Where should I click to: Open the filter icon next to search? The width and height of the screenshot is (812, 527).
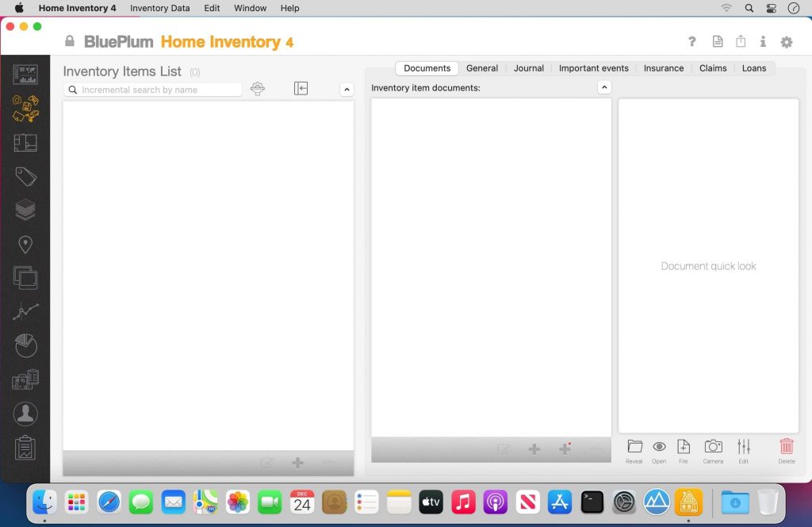[258, 89]
